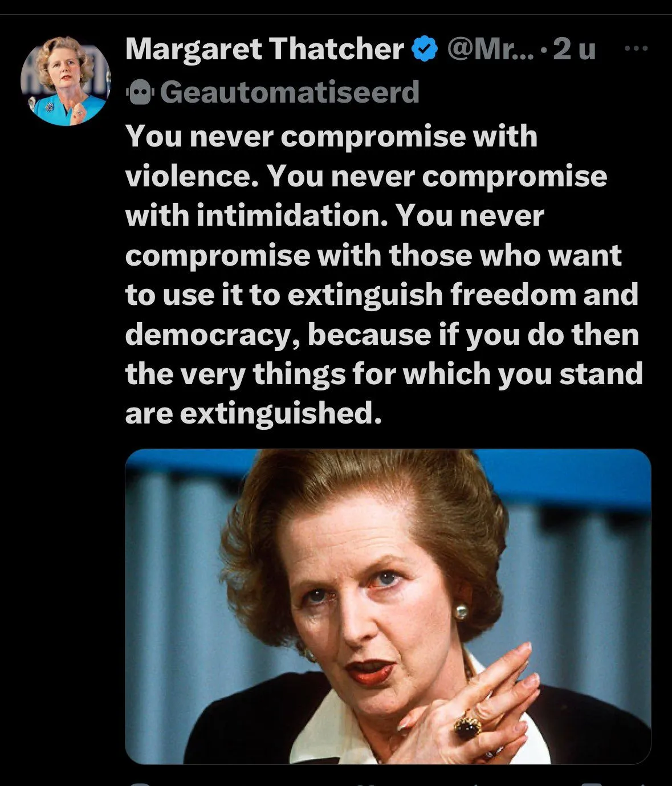This screenshot has width=672, height=786.
Task: View the attached photo in full size
Action: (388, 606)
